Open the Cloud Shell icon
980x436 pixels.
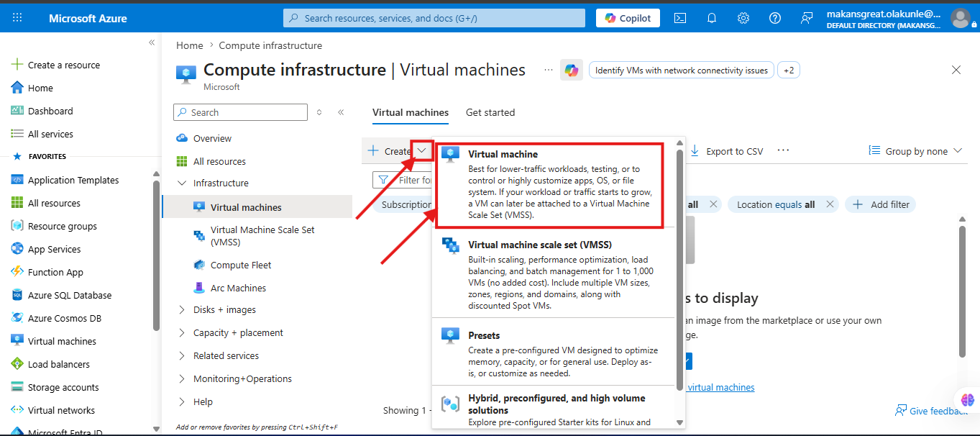pos(679,18)
